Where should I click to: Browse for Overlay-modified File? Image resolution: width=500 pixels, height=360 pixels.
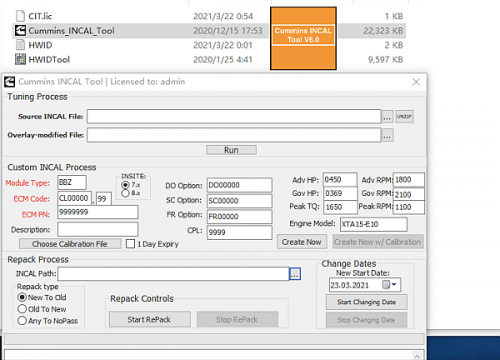pyautogui.click(x=387, y=135)
